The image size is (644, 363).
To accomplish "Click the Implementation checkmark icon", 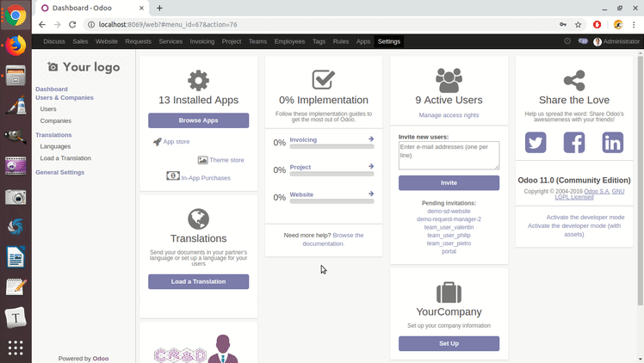I will pyautogui.click(x=324, y=80).
